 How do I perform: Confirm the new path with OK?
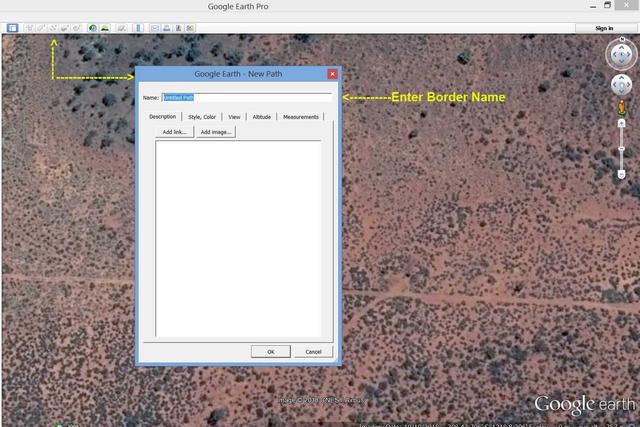271,351
